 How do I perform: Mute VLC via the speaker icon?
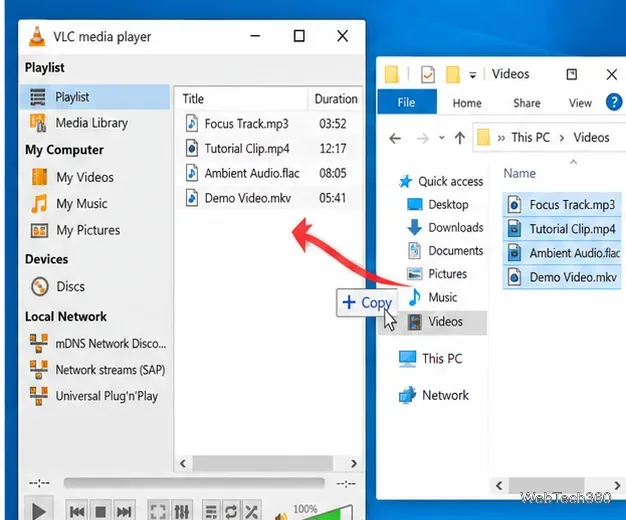pyautogui.click(x=281, y=516)
